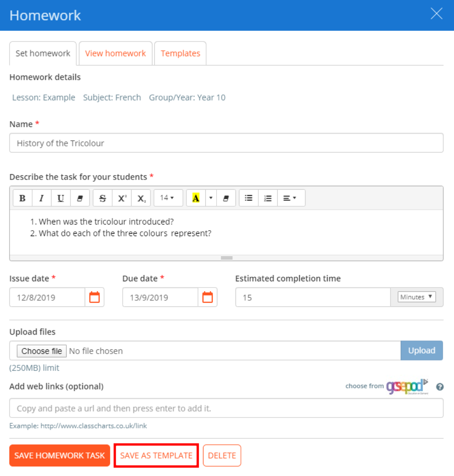Apply strikethrough formatting
This screenshot has height=476, width=454.
click(x=102, y=198)
